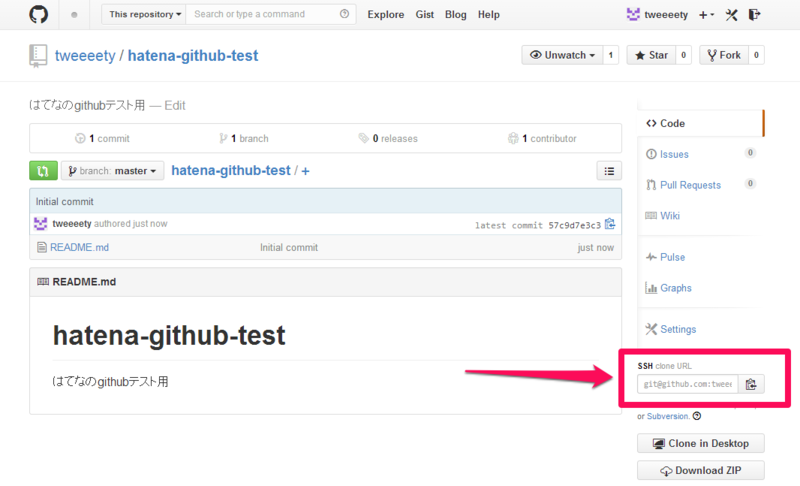Image resolution: width=800 pixels, height=486 pixels.
Task: Open tweeeety commit author link
Action: 72,223
